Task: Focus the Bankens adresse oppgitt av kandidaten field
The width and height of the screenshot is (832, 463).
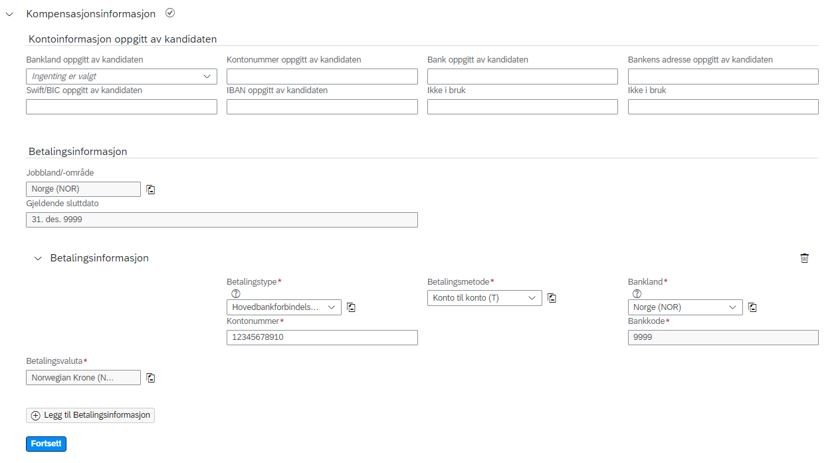Action: click(x=723, y=76)
